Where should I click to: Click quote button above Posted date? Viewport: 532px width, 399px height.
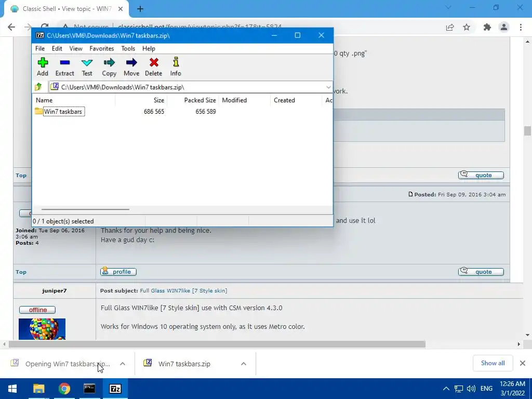481,175
